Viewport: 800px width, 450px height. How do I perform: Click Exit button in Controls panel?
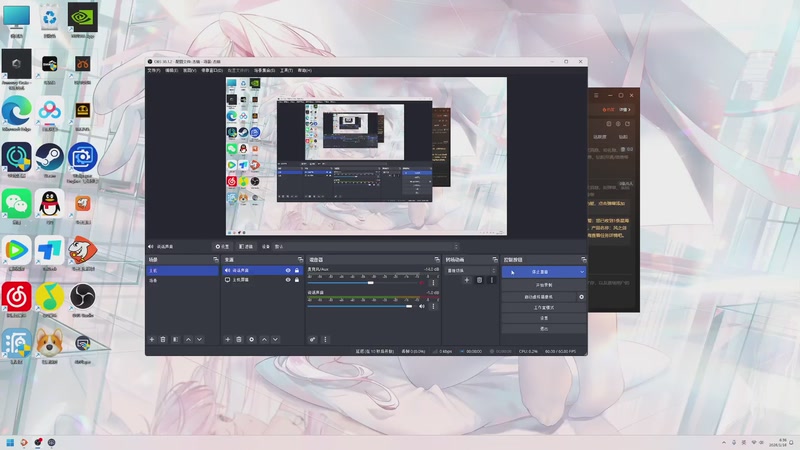(544, 329)
